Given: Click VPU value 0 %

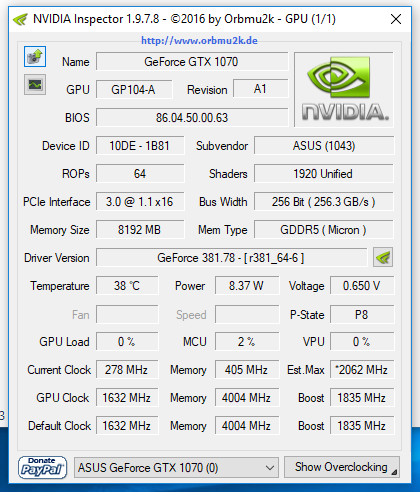Looking at the screenshot, I should pos(362,341).
